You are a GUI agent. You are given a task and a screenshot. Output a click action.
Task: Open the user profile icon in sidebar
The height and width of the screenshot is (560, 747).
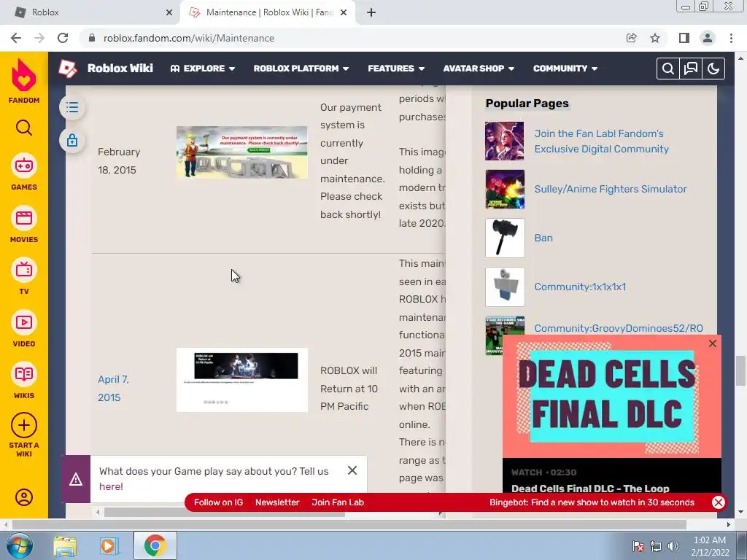[x=24, y=497]
